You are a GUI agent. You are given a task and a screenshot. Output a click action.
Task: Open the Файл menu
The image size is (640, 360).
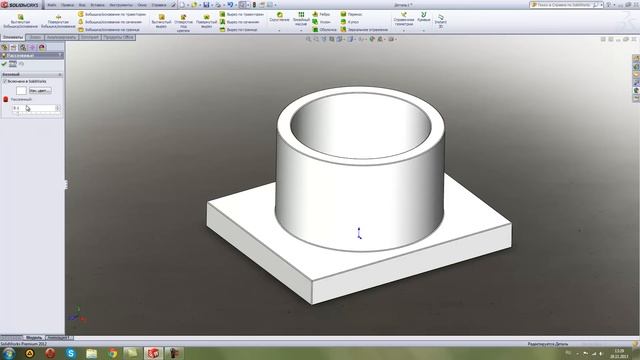(x=51, y=5)
